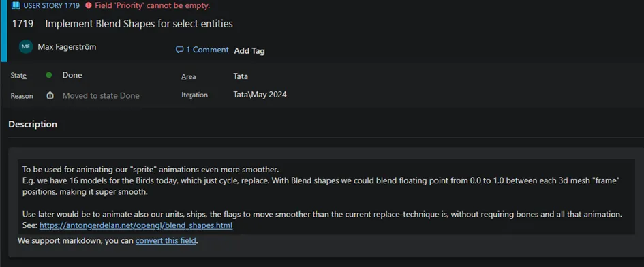The image size is (644, 267).
Task: Click the comment bubble icon
Action: pos(179,50)
